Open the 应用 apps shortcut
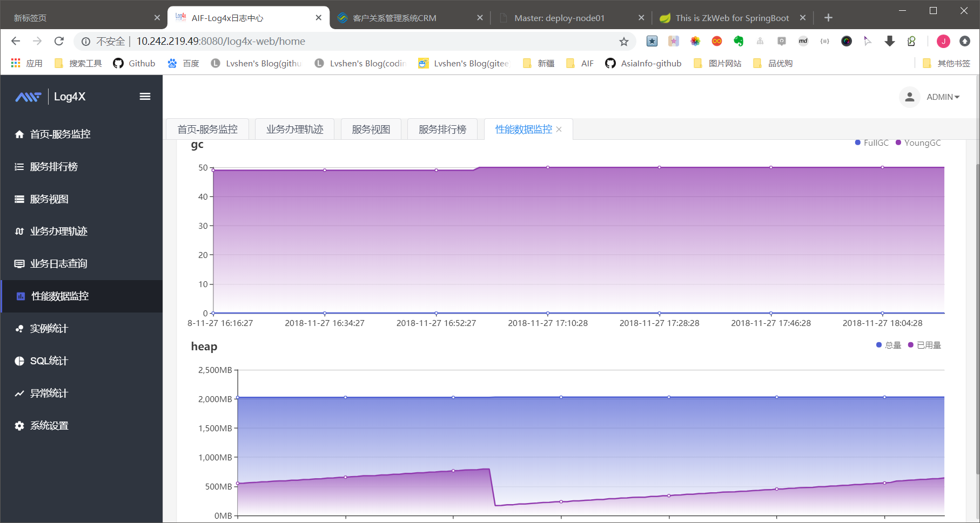The image size is (980, 523). [27, 63]
